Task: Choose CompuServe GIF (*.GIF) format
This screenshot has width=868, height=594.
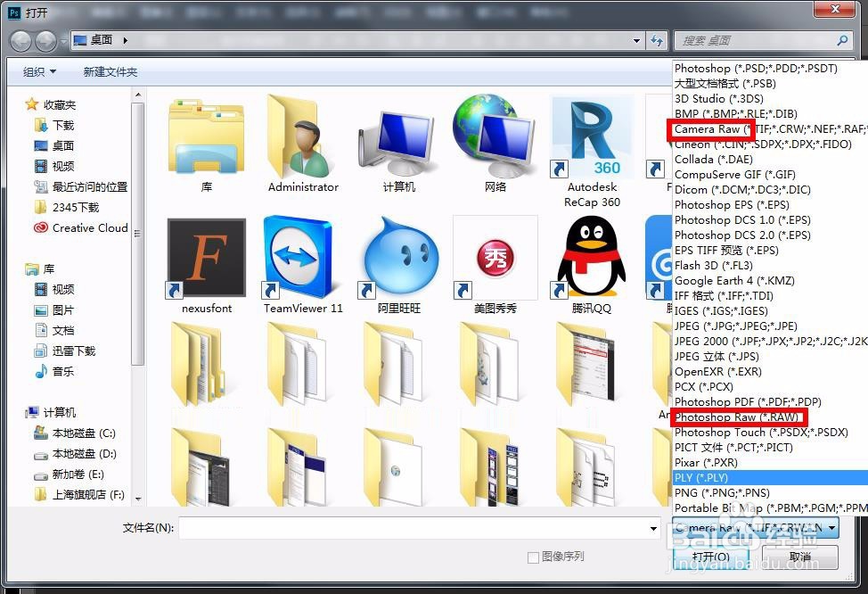Action: pos(770,175)
